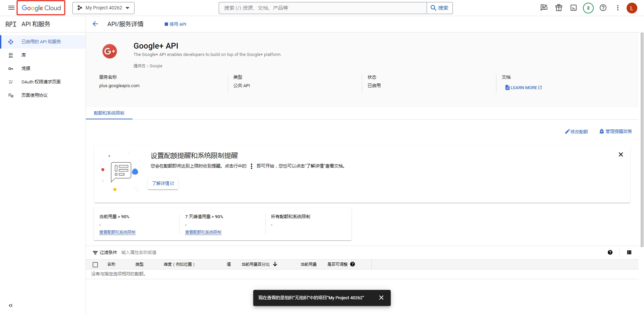
Task: Click the page vertical scrollbar
Action: point(642,140)
